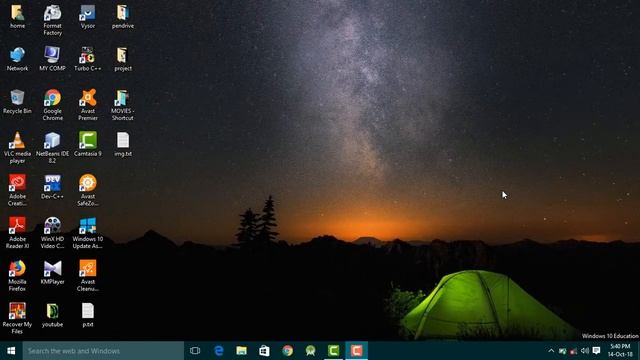Click the Adobe Reader XI shortcut

pyautogui.click(x=17, y=233)
